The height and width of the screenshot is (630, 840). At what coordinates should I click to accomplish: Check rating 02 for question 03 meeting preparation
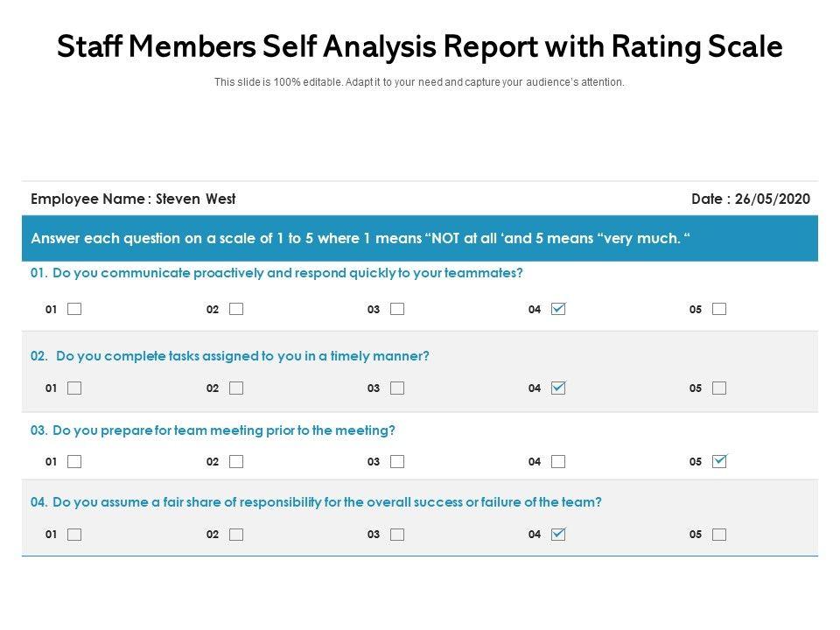pyautogui.click(x=236, y=461)
